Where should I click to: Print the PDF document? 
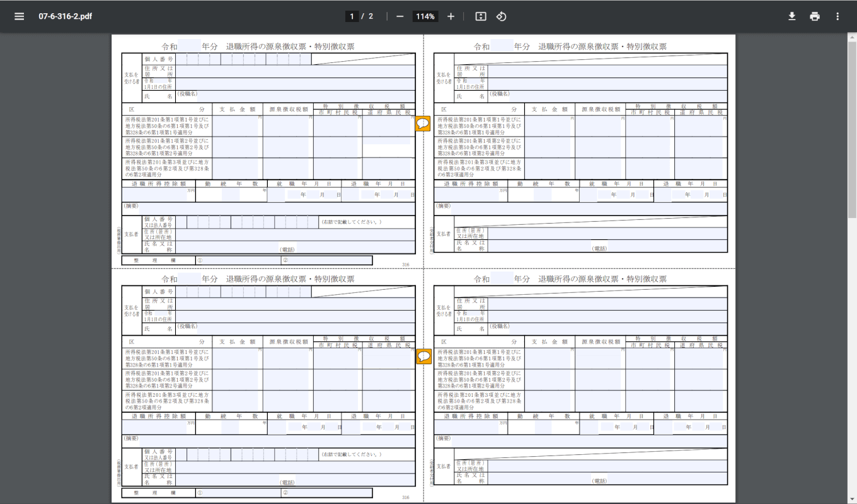(x=815, y=16)
